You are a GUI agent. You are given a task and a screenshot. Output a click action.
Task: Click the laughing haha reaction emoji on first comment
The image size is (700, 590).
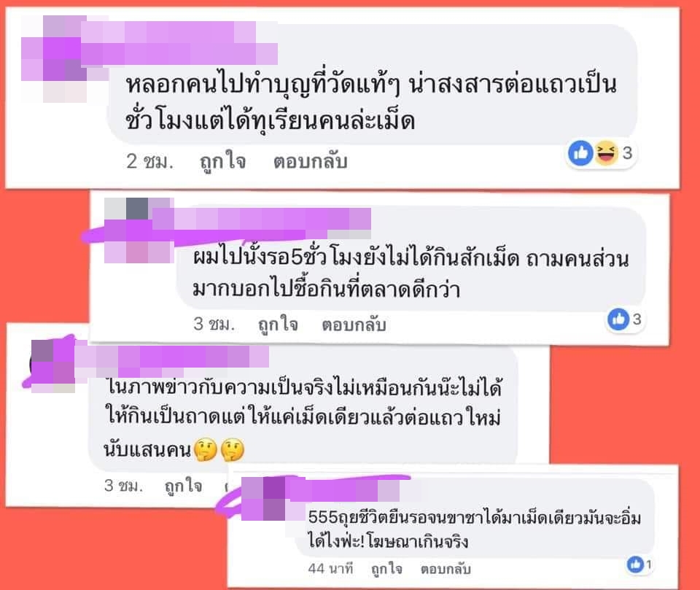coord(606,153)
